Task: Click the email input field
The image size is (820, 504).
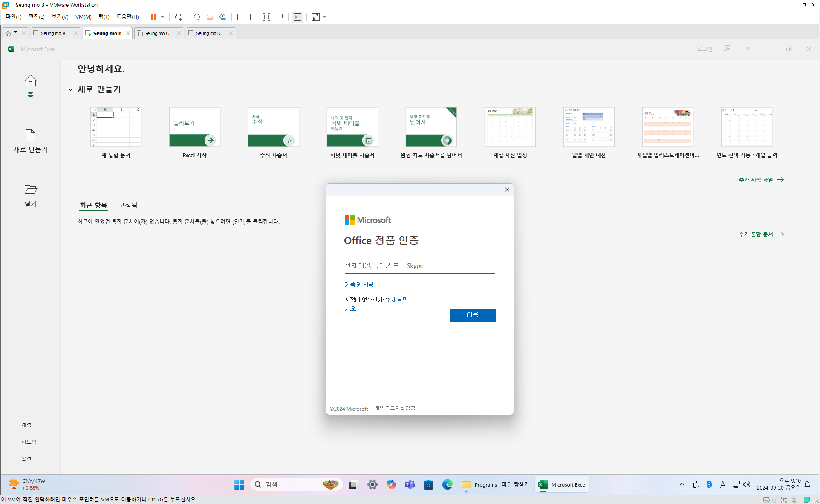Action: pyautogui.click(x=419, y=266)
